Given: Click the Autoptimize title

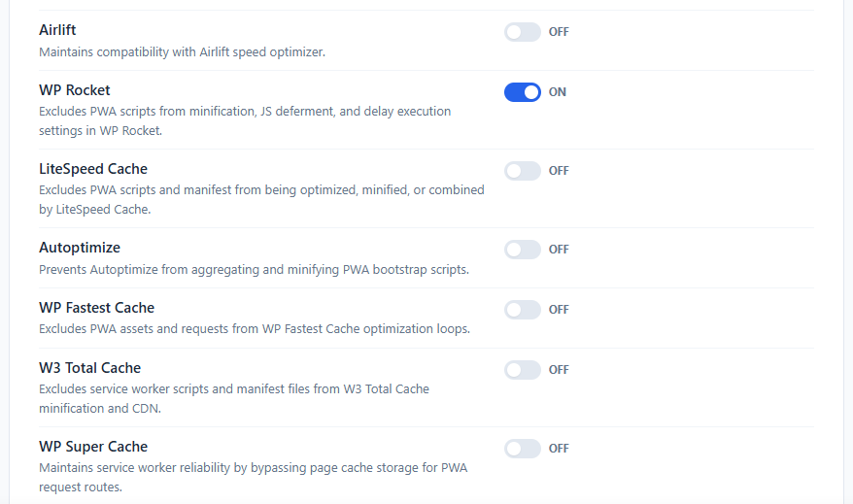Looking at the screenshot, I should [x=80, y=248].
